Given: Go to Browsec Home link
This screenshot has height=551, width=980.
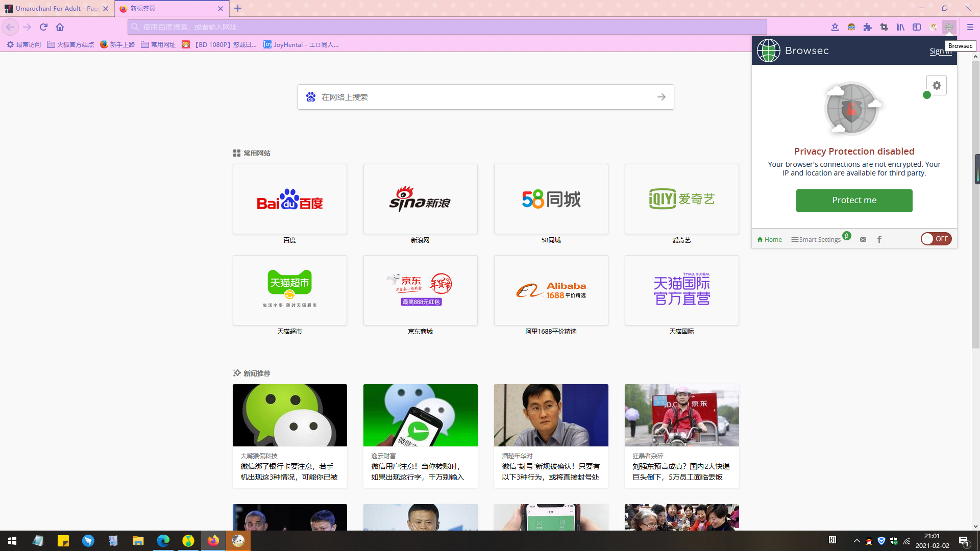Looking at the screenshot, I should [x=769, y=239].
